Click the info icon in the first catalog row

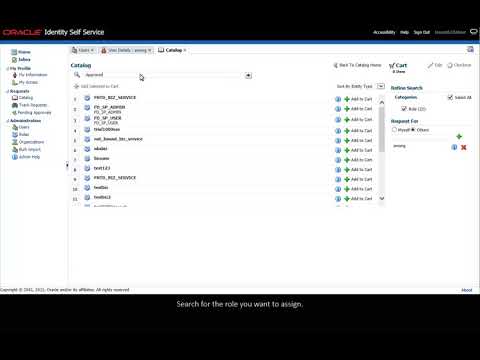[x=338, y=99]
